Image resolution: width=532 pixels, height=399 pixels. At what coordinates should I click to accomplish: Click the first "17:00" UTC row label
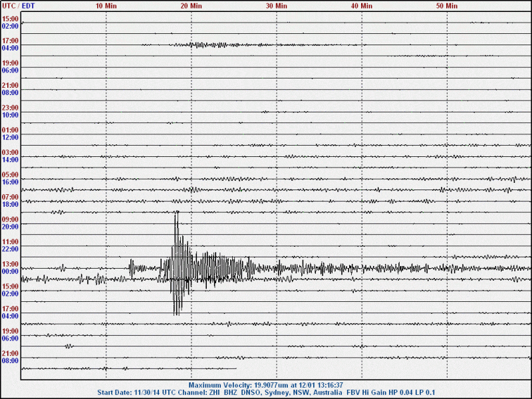coord(10,41)
